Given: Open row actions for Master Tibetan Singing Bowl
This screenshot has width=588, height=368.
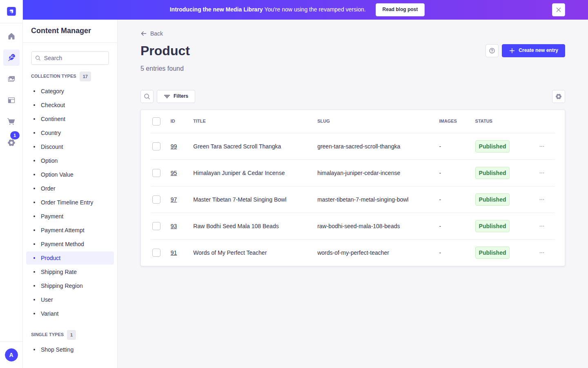Looking at the screenshot, I should point(542,200).
